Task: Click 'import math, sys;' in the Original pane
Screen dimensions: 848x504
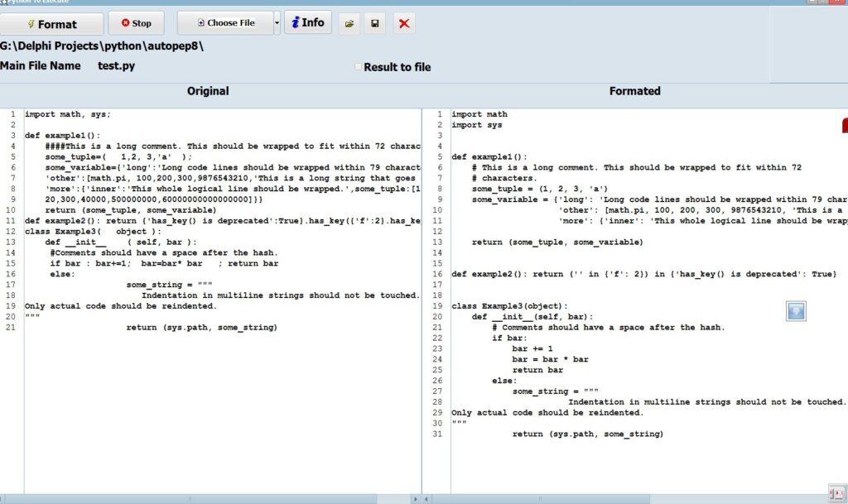Action: click(x=68, y=114)
